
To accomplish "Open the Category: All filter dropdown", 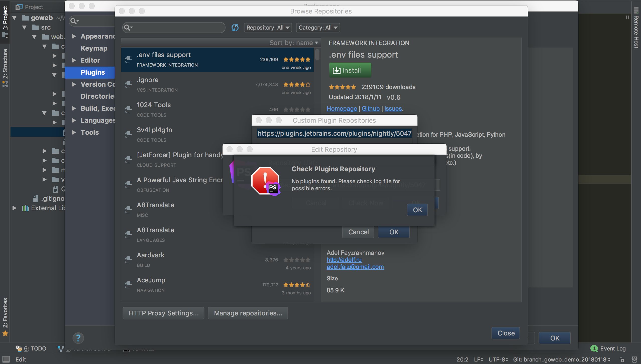I will tap(317, 28).
